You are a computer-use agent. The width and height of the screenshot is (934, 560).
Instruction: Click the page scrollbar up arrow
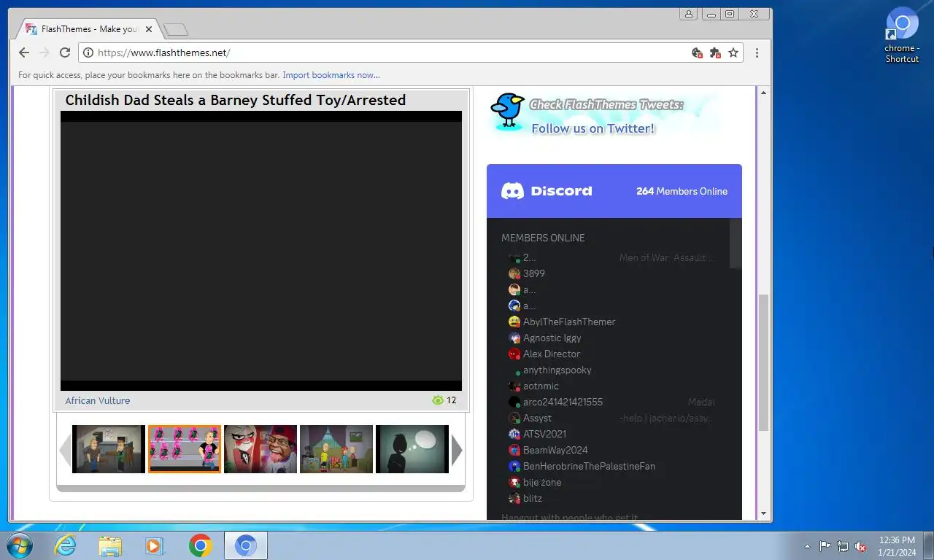click(x=764, y=93)
